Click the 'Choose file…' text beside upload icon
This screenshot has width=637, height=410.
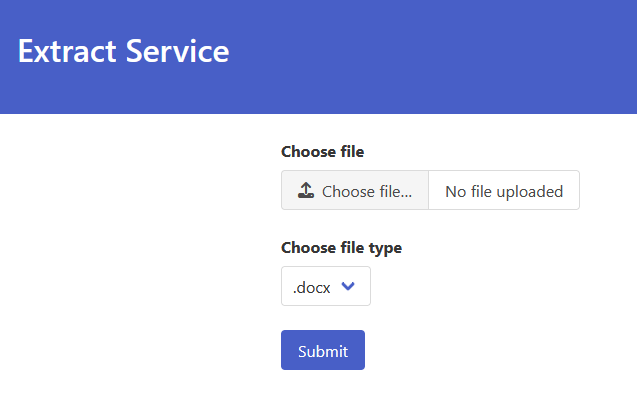(367, 191)
